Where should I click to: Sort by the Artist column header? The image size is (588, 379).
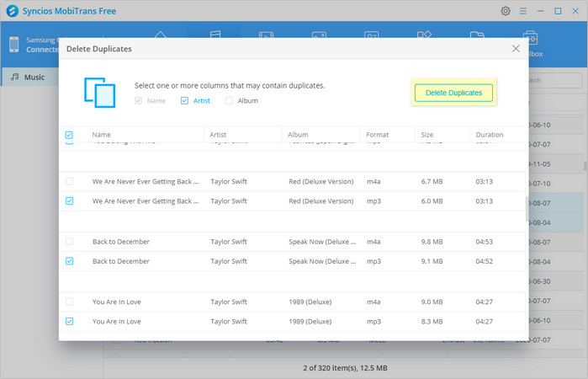[218, 135]
